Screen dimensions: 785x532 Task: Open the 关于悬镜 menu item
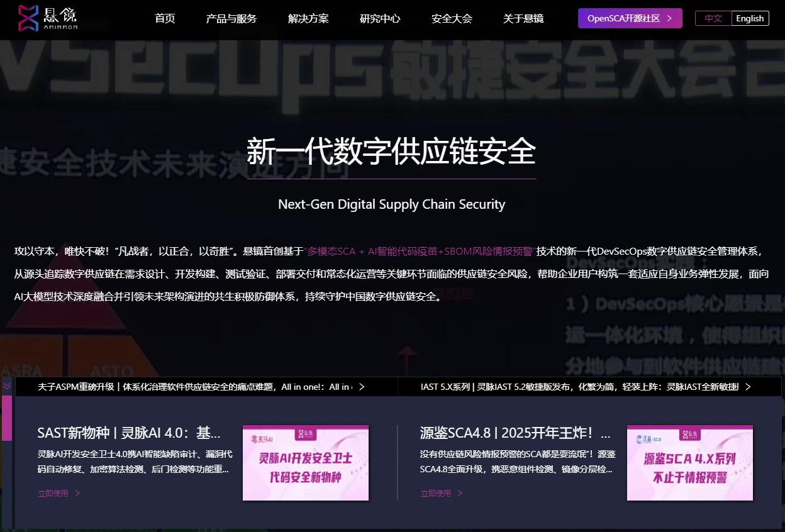[x=523, y=18]
